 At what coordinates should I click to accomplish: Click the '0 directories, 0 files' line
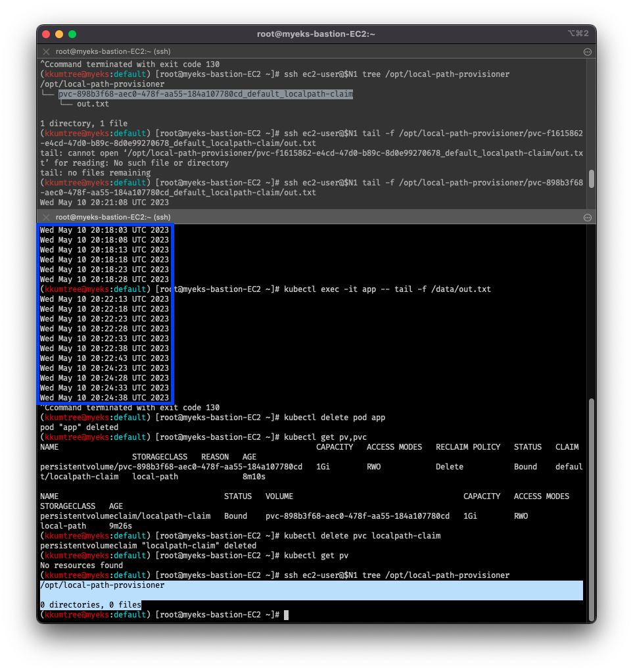(x=91, y=605)
